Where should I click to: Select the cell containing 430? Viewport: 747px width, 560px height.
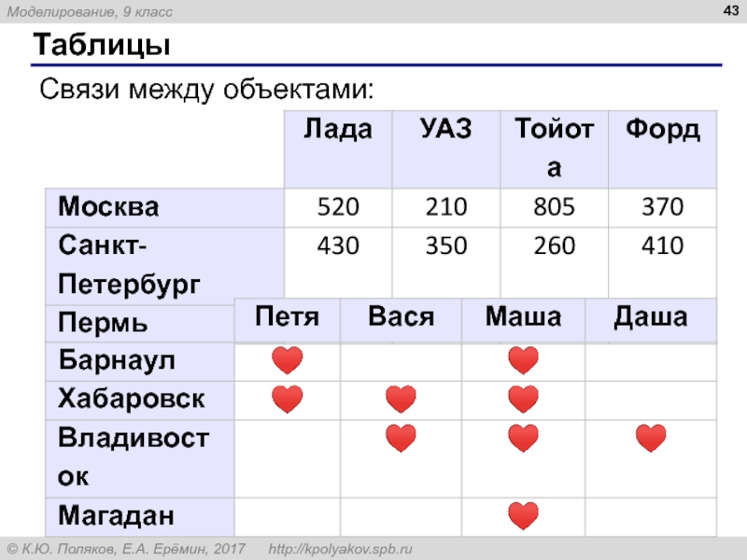tap(336, 246)
